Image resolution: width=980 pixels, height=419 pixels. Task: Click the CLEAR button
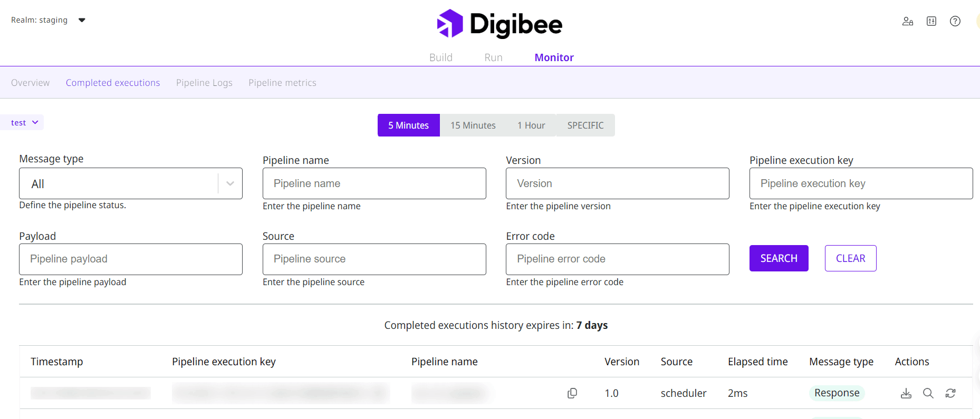[x=850, y=258]
